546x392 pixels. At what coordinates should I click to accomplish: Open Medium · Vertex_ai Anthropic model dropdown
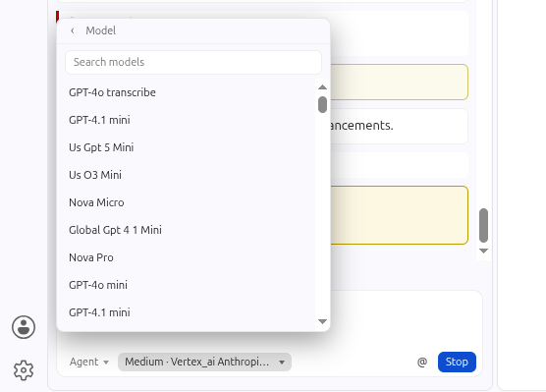tap(204, 362)
